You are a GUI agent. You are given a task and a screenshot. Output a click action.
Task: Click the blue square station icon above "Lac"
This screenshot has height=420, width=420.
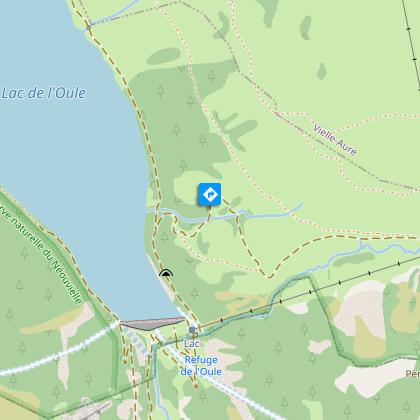tap(192, 330)
